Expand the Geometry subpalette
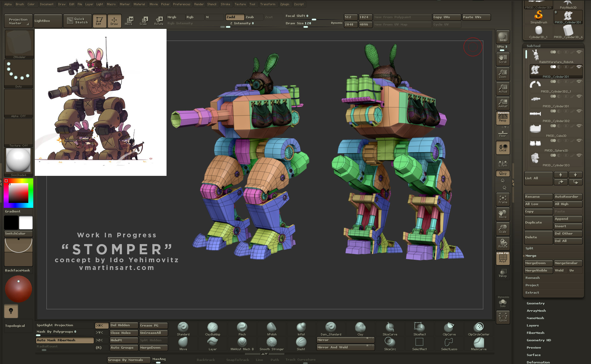Viewport: 591px width, 364px height. click(x=535, y=303)
